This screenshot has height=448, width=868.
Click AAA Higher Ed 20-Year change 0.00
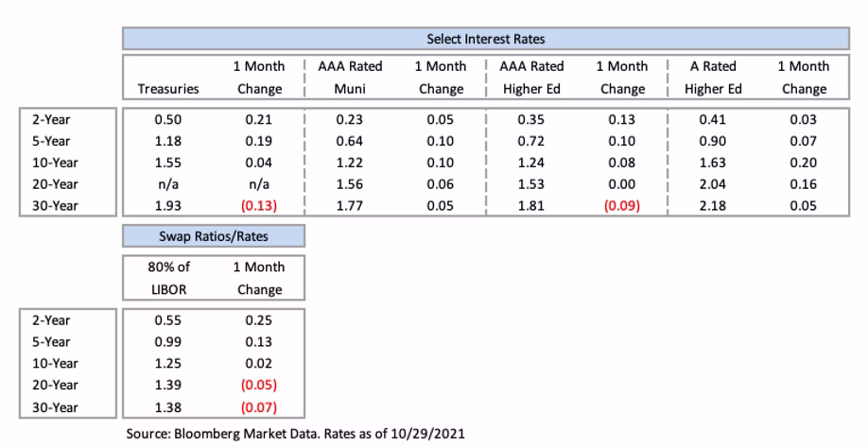click(622, 184)
